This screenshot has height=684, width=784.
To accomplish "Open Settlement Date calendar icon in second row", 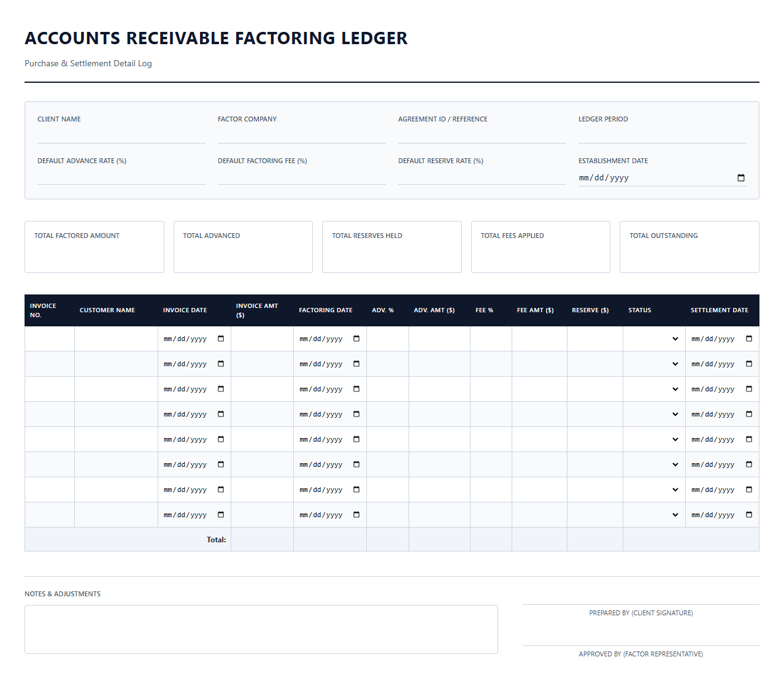I will coord(749,364).
